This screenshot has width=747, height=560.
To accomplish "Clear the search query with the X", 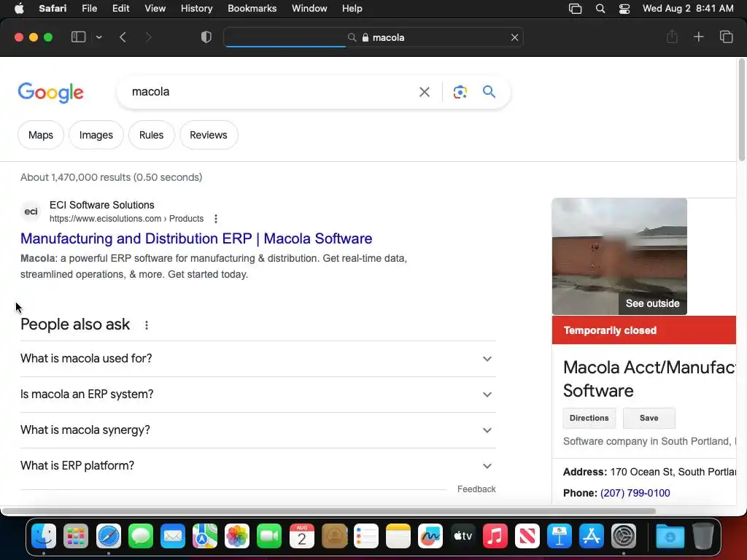I will point(424,92).
